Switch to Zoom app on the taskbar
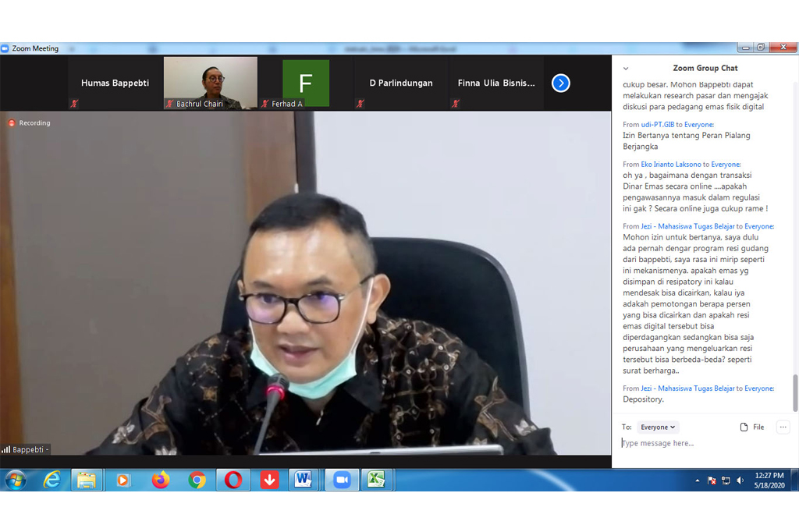This screenshot has width=799, height=532. click(342, 480)
